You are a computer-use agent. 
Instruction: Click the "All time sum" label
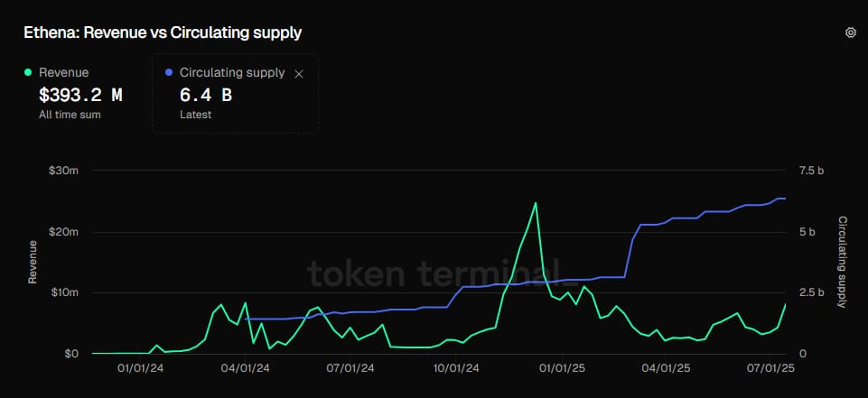click(70, 115)
